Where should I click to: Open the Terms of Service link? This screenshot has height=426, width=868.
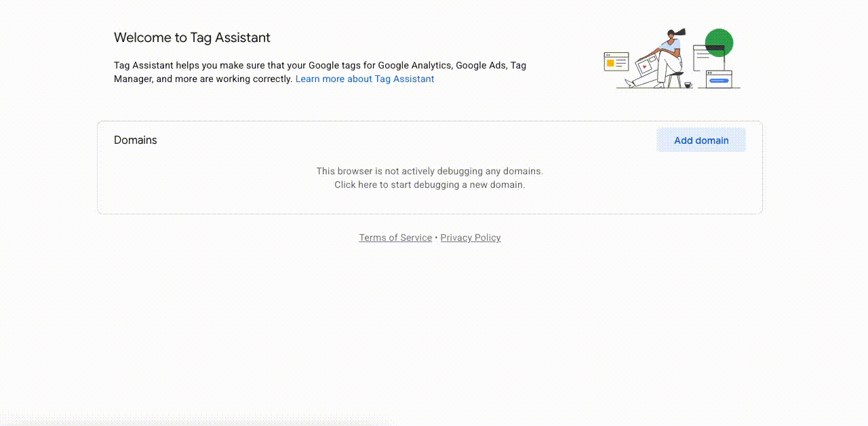[x=395, y=237]
